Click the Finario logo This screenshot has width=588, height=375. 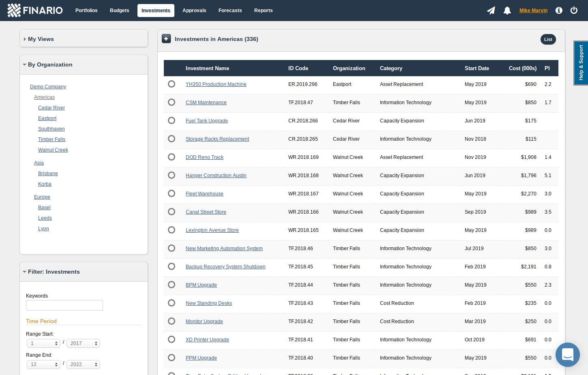pos(34,10)
